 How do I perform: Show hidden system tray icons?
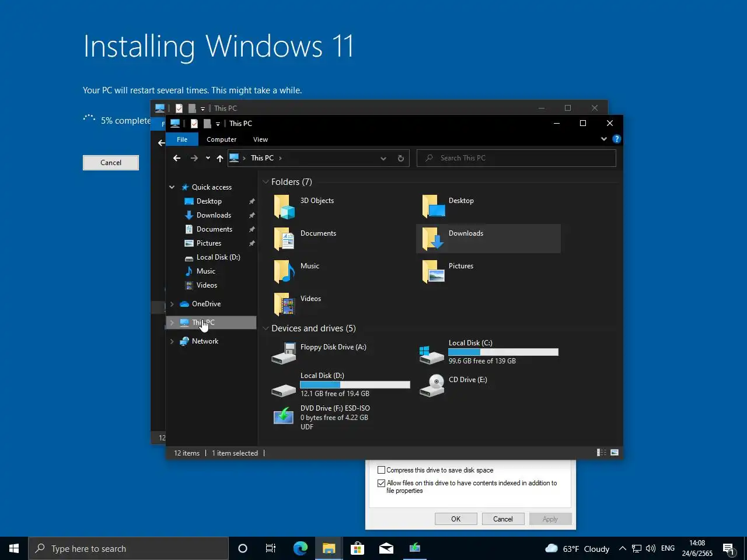tap(622, 548)
